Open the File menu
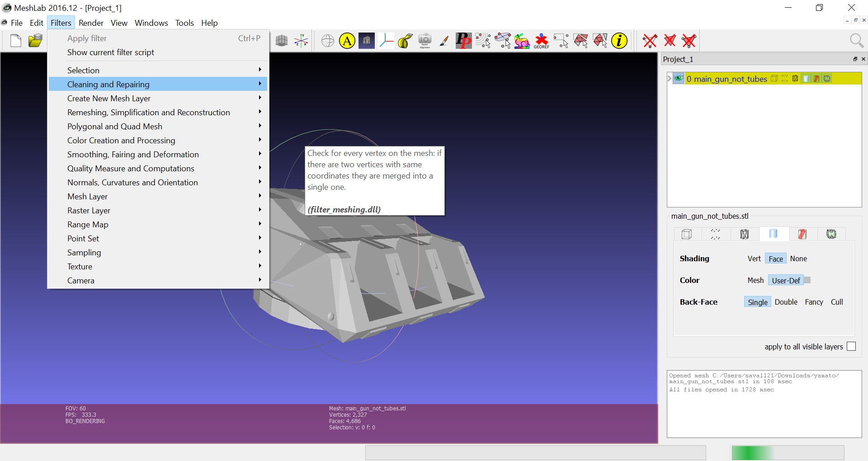This screenshot has width=868, height=461. 17,23
